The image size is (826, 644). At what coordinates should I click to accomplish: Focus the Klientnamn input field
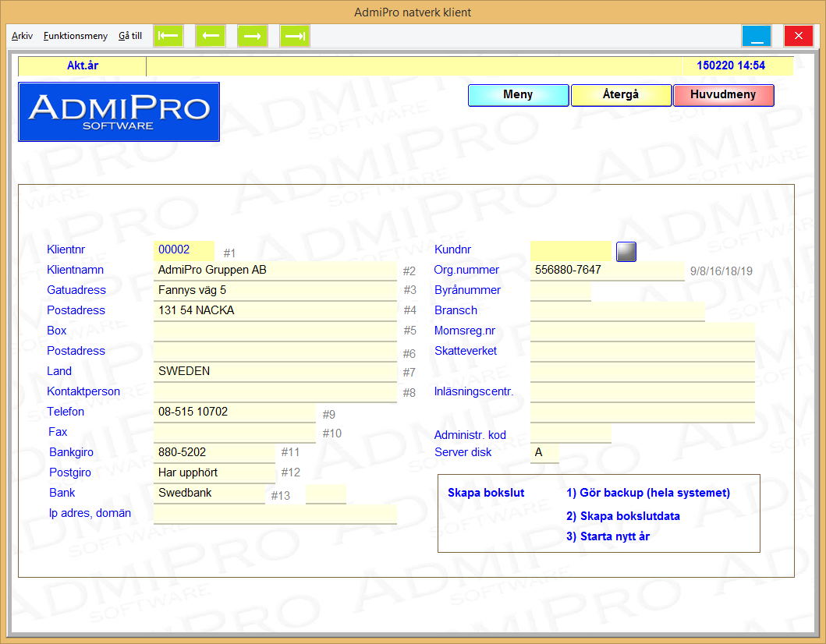coord(275,271)
